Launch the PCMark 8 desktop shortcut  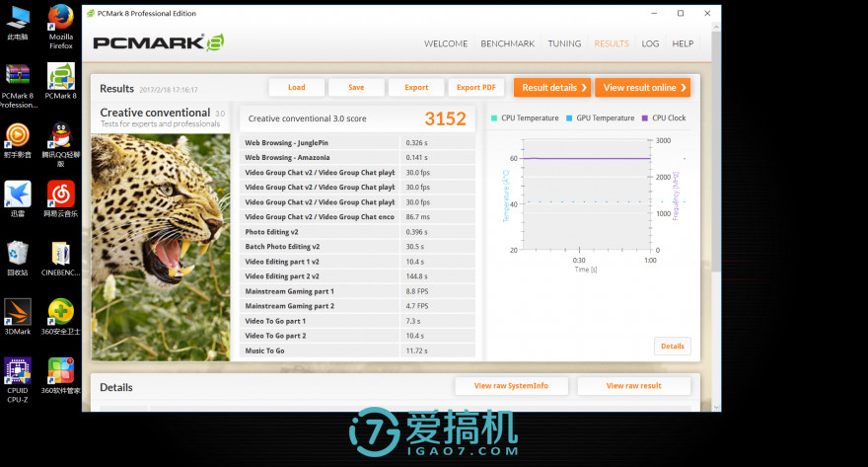(x=61, y=81)
